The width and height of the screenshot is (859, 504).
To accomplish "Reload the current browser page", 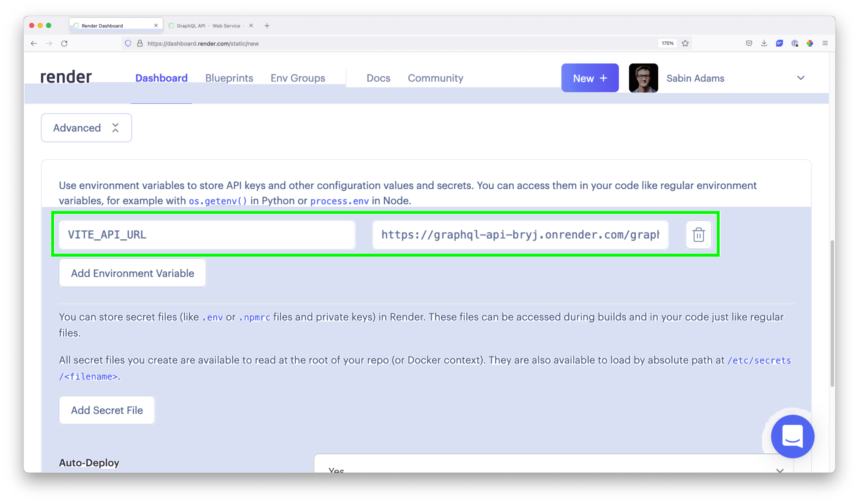I will (x=64, y=43).
